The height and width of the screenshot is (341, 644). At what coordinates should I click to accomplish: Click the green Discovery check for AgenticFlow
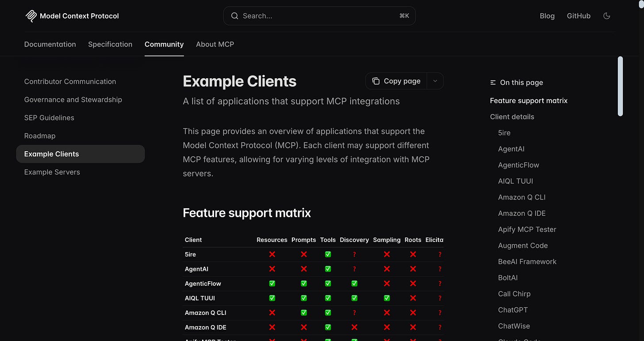[x=354, y=284]
